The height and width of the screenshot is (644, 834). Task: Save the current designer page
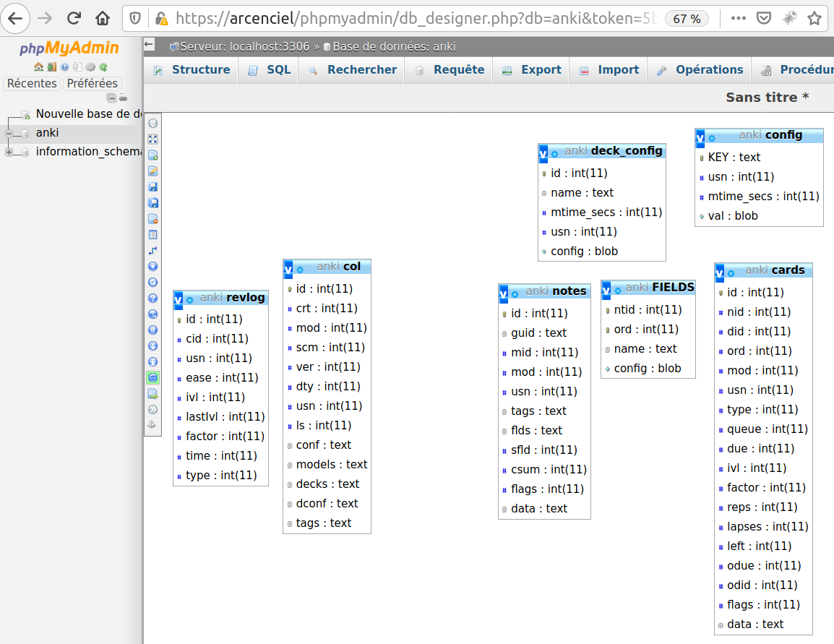pos(152,187)
